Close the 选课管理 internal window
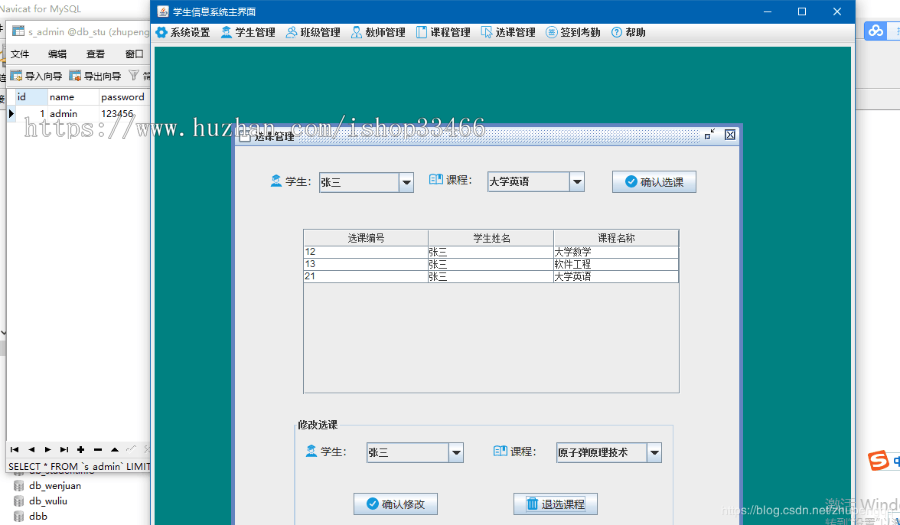The image size is (900, 525). (x=730, y=135)
